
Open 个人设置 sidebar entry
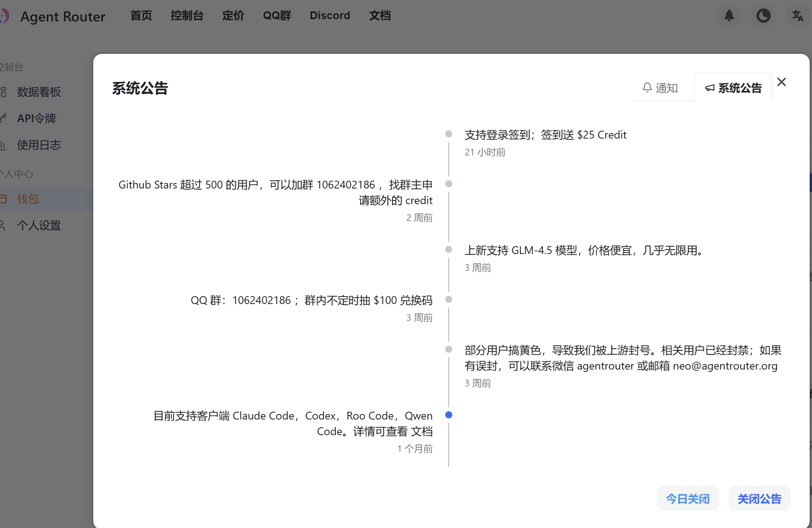pos(39,226)
